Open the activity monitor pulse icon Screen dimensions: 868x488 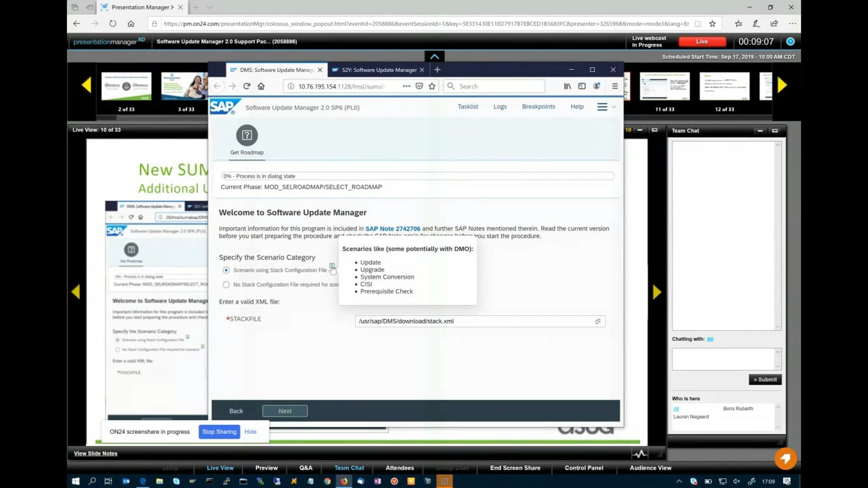[639, 453]
